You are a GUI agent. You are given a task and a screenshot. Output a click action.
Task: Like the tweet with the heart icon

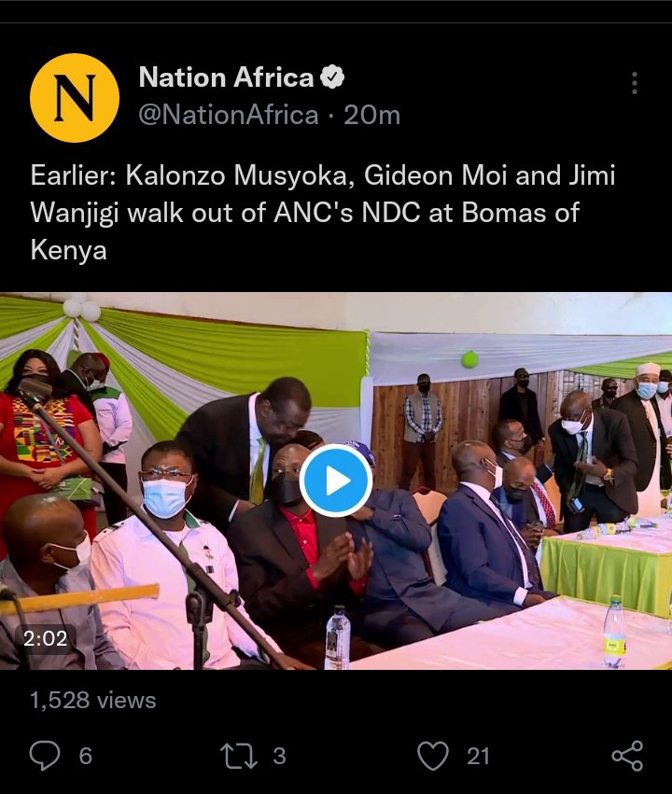pos(433,756)
